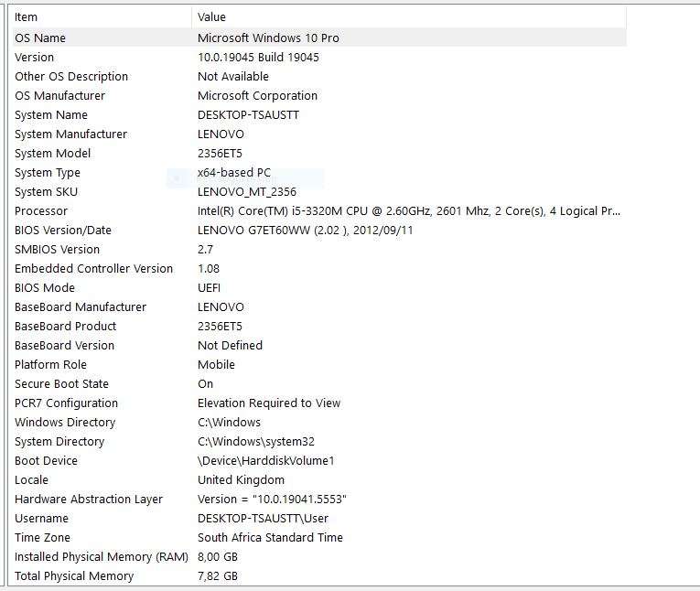Image resolution: width=700 pixels, height=591 pixels.
Task: Select the System SKU row label
Action: tap(46, 191)
